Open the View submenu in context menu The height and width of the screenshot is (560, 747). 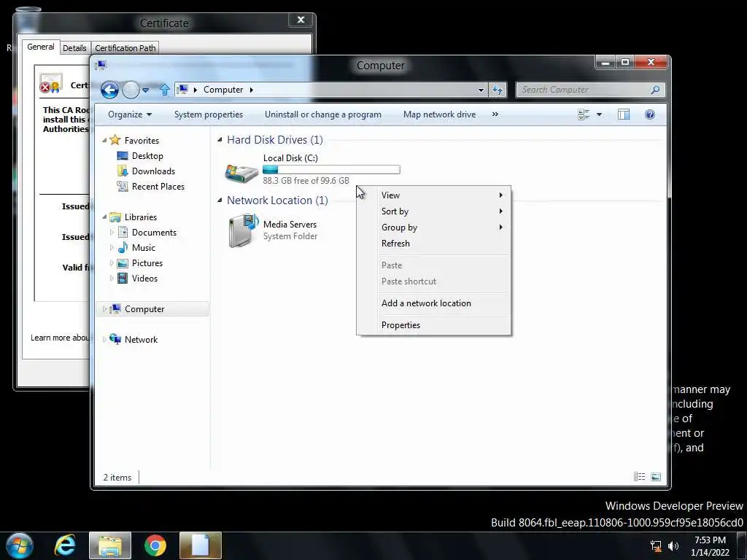click(x=433, y=195)
